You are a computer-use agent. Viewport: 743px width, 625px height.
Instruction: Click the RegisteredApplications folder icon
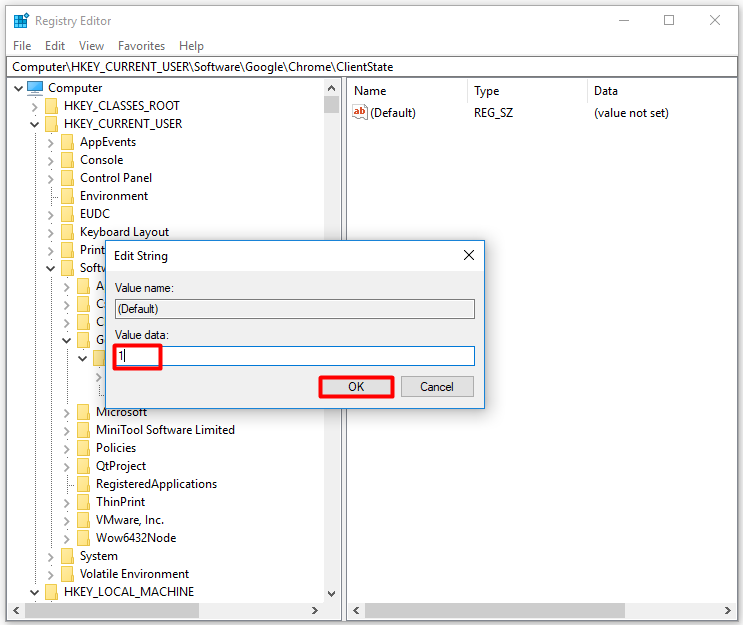83,484
